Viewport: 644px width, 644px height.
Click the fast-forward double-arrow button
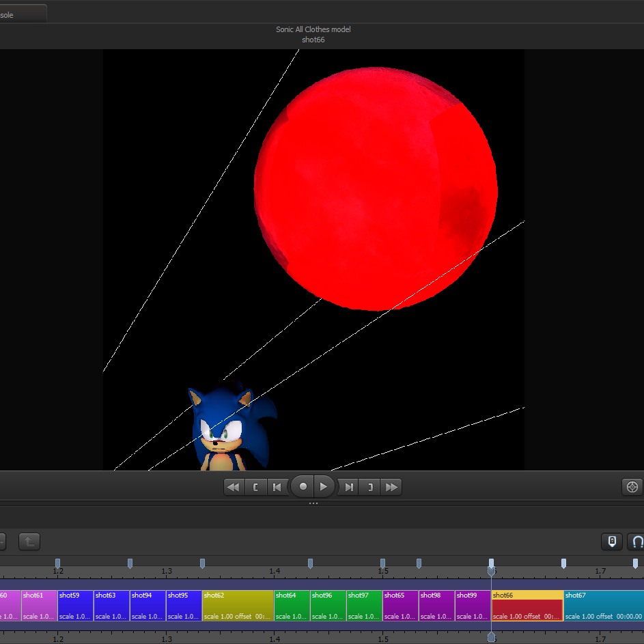point(391,487)
